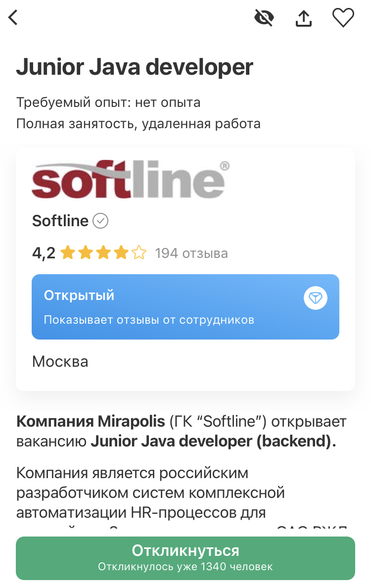Tap the share upload icon

pos(303,18)
